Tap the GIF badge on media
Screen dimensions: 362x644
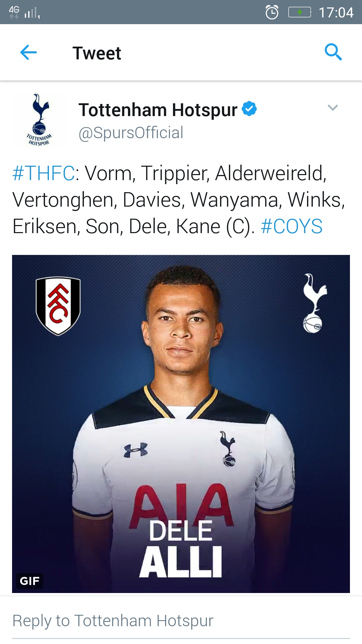[x=29, y=581]
